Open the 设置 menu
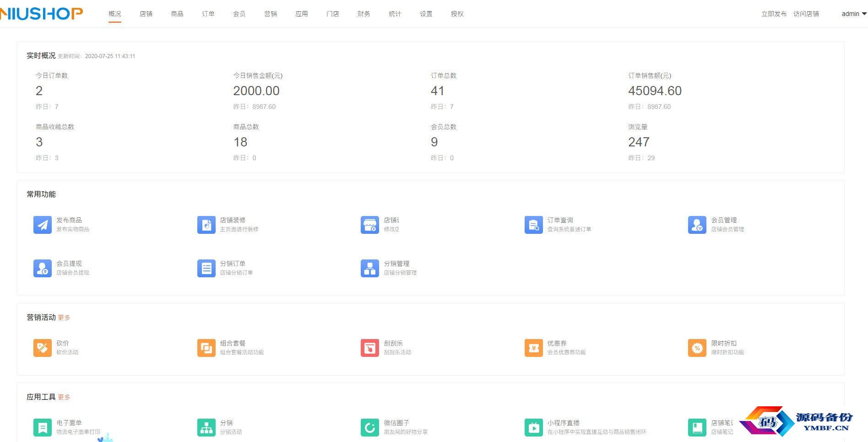 [x=426, y=14]
